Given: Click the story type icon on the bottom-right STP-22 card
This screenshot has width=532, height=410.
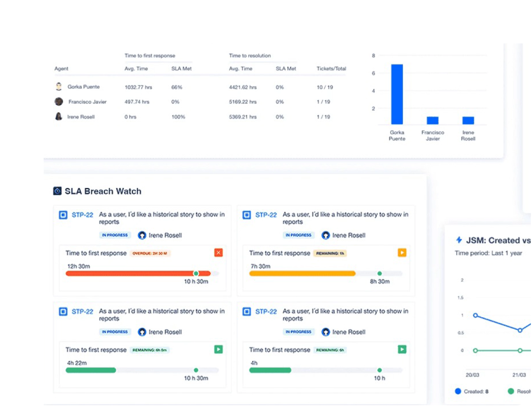Looking at the screenshot, I should point(247,311).
